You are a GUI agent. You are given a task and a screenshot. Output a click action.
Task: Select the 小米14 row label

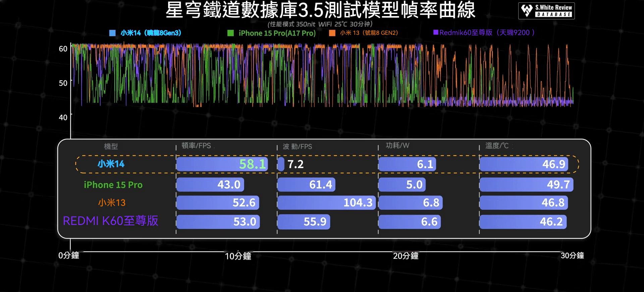[x=111, y=164]
